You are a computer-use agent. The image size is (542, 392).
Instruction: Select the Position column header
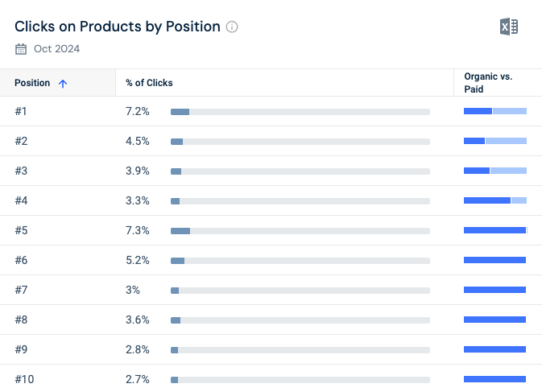(32, 83)
